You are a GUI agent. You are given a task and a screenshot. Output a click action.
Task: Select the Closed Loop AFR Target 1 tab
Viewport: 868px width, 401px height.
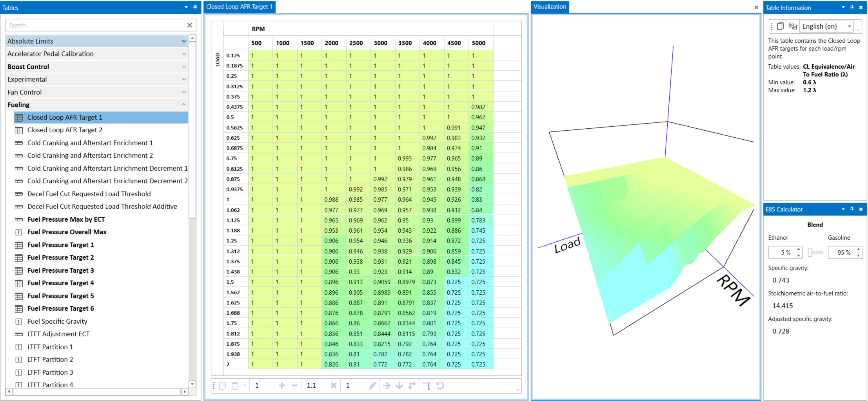pos(239,7)
